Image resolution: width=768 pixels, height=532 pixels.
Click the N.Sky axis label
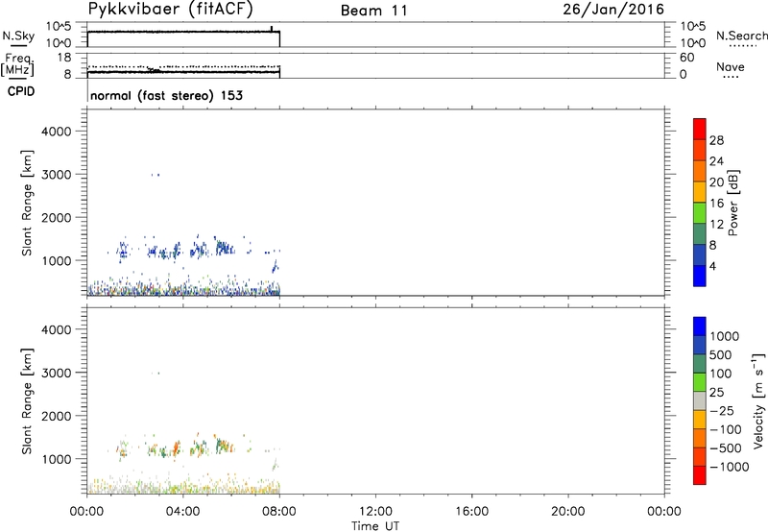click(18, 36)
